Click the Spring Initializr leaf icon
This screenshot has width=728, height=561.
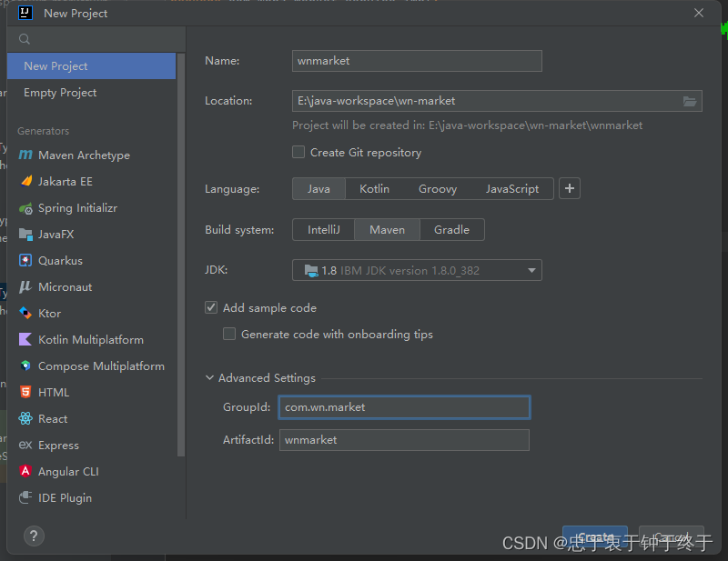click(25, 208)
